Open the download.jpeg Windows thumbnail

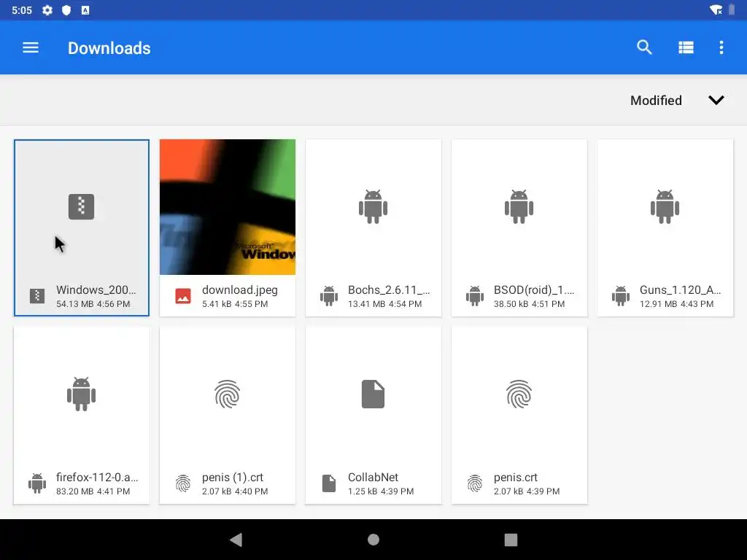pos(228,206)
